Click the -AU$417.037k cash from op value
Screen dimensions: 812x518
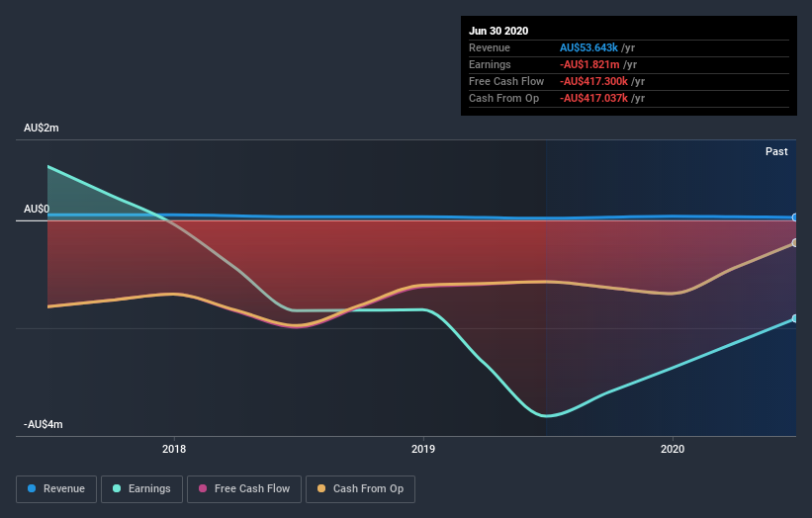coord(594,98)
